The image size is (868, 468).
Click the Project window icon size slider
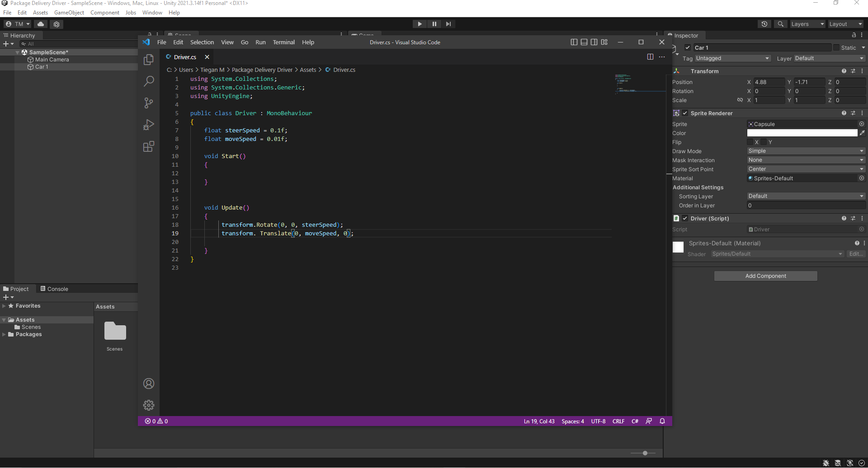(x=643, y=453)
